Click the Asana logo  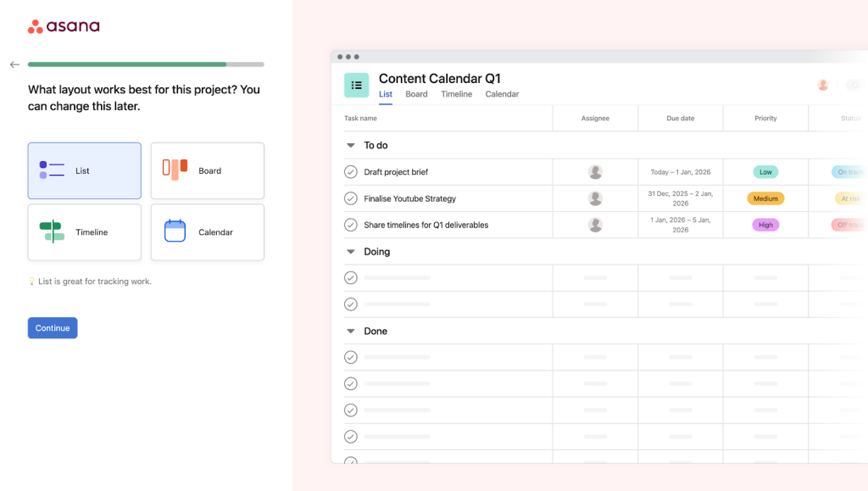click(64, 26)
